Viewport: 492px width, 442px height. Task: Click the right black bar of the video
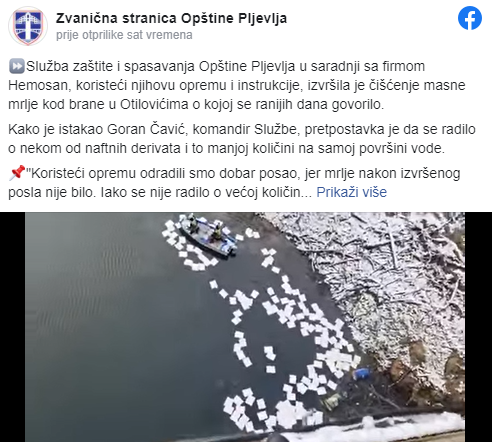(478, 327)
